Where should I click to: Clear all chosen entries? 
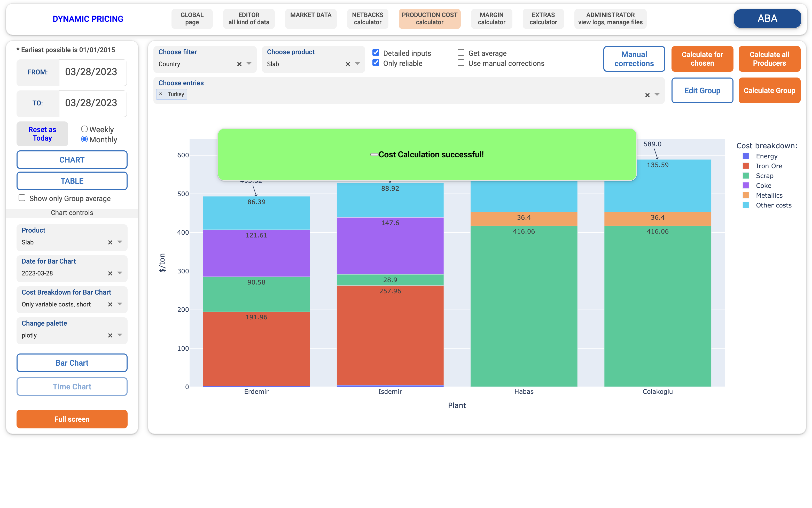[x=647, y=95]
